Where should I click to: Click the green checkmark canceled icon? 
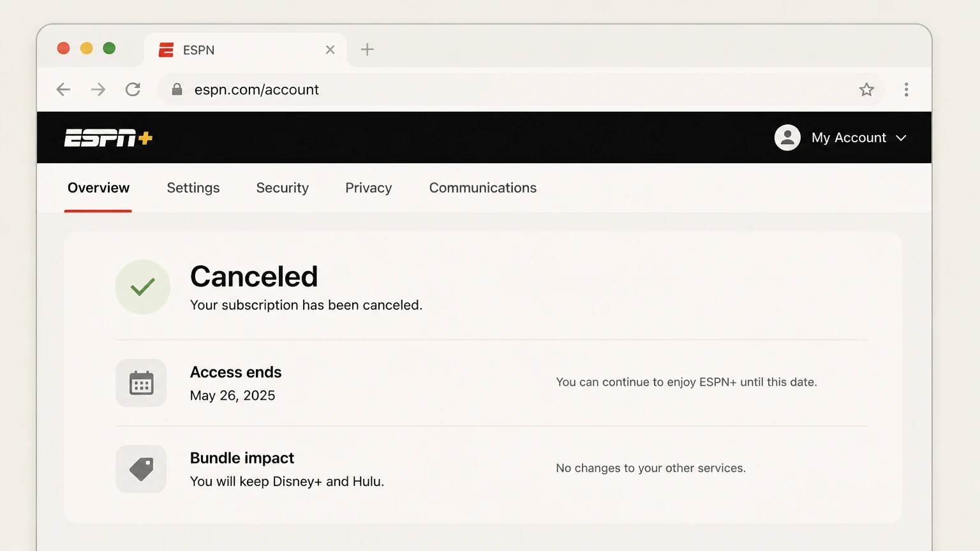143,287
